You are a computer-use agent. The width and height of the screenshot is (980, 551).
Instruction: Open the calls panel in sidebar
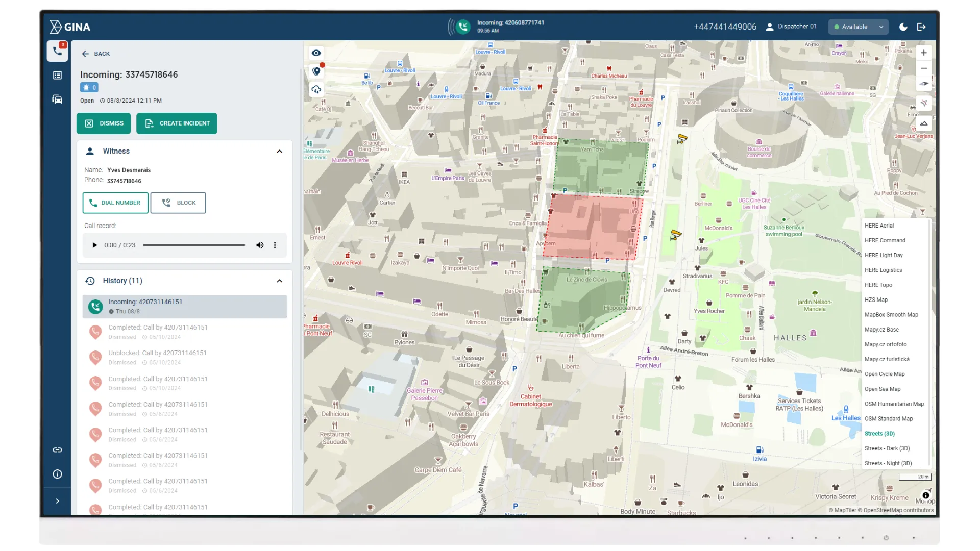[58, 52]
